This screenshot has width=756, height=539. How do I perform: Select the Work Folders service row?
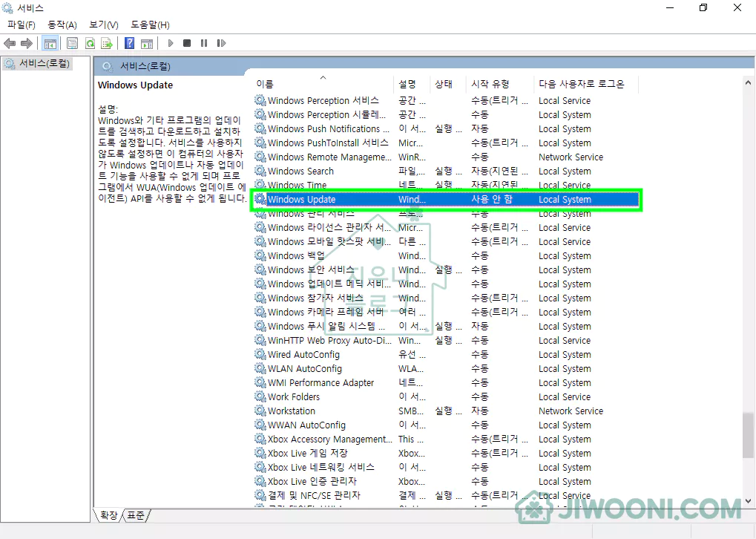[446, 396]
